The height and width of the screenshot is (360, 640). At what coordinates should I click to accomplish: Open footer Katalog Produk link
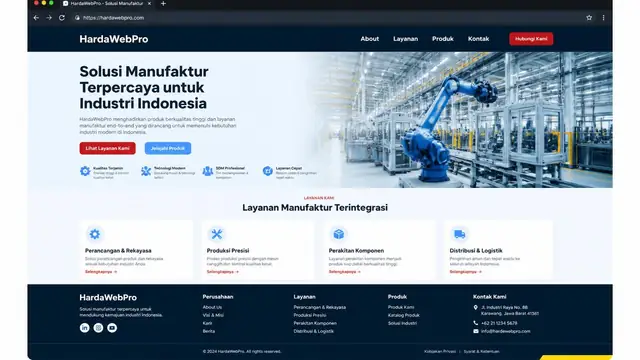404,315
